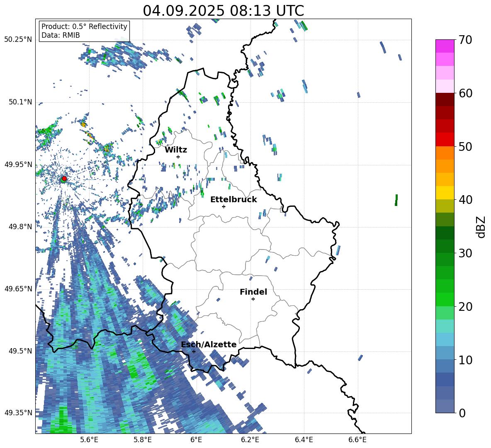The height and width of the screenshot is (448, 491).
Task: Click the Findel city label
Action: [x=253, y=292]
